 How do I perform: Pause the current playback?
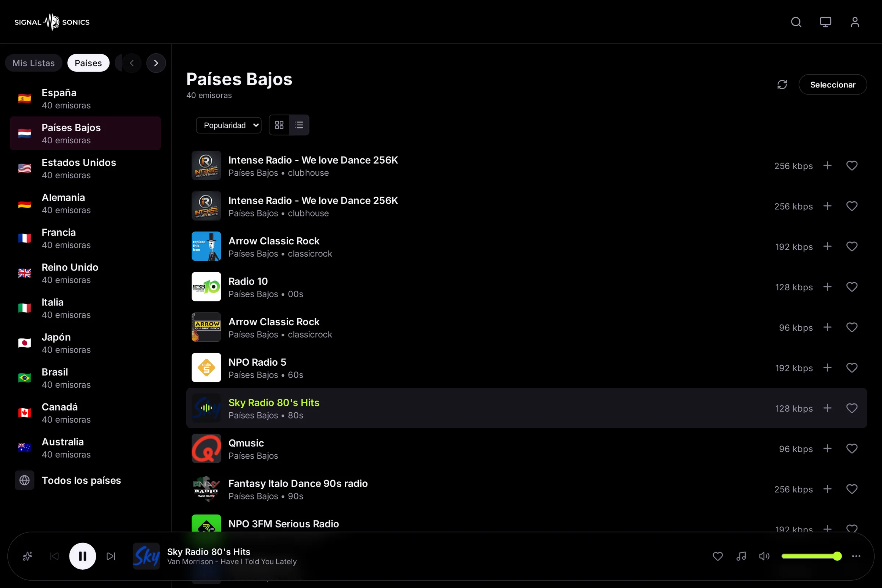(82, 556)
